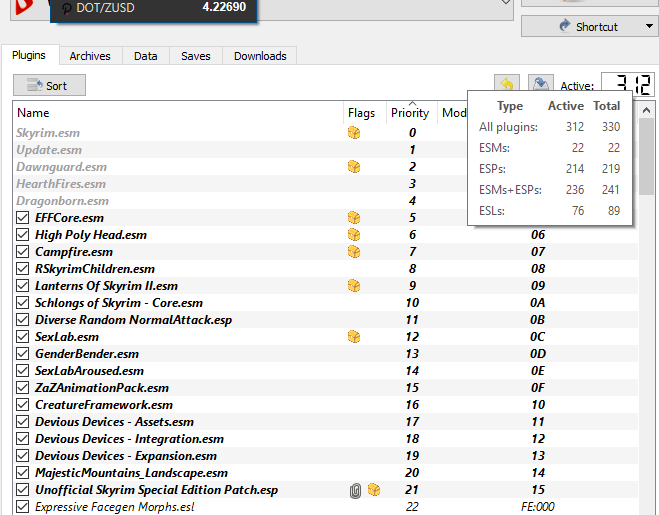
Task: Uncheck ZaZAnimationPack.esm checkbox
Action: tap(23, 388)
